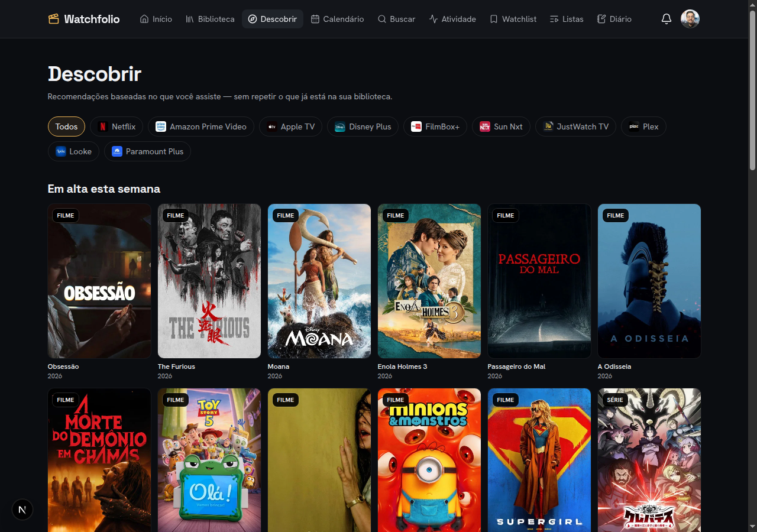Click the A Odisseia title text
The height and width of the screenshot is (532, 757).
coord(614,366)
